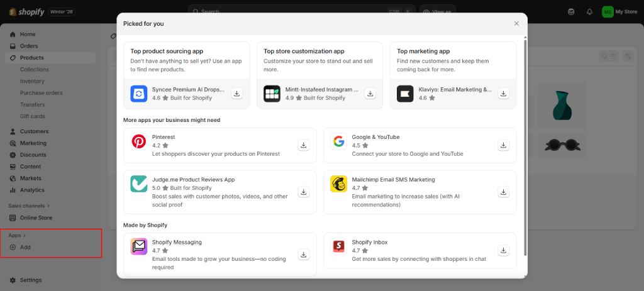
Task: Click the Google logo icon
Action: (339, 141)
